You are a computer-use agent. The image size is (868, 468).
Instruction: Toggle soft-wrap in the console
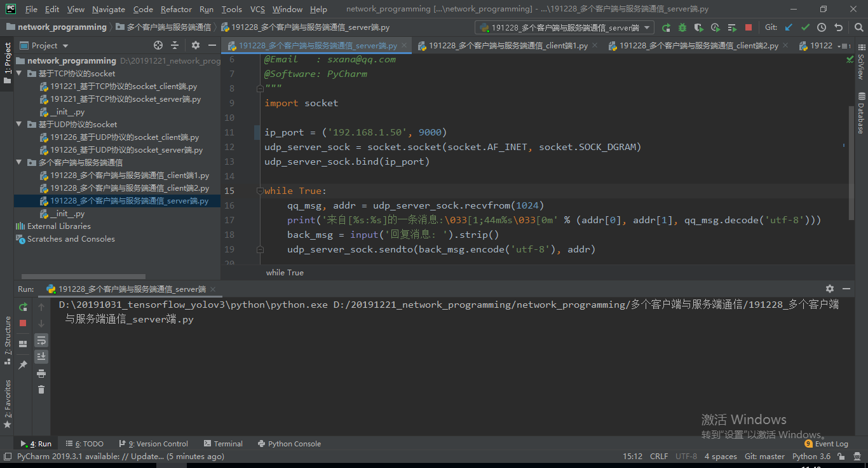(x=41, y=341)
